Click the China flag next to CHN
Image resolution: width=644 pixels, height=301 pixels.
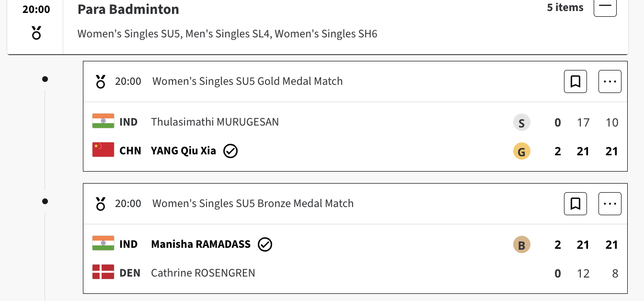tap(103, 150)
